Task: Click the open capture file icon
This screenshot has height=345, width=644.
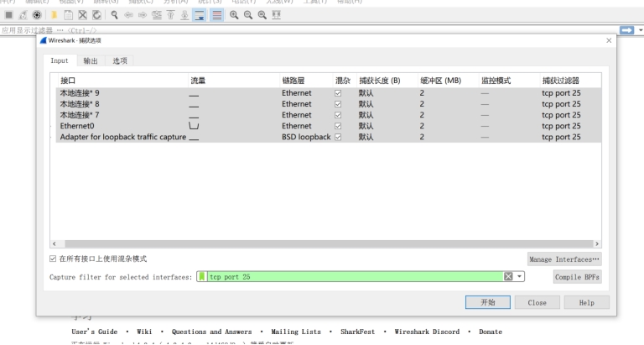Action: (51, 17)
